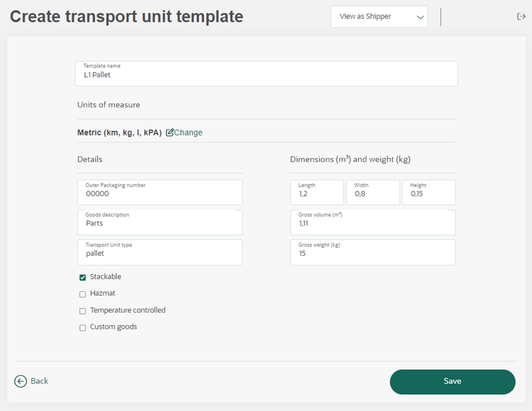The height and width of the screenshot is (411, 532).
Task: Enable the Hazmat checkbox
Action: [83, 294]
